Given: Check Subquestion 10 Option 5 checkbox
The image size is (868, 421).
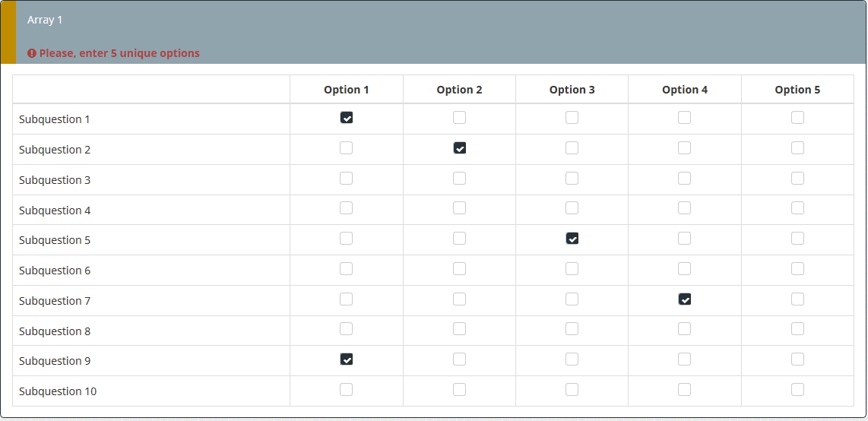Looking at the screenshot, I should (x=797, y=390).
